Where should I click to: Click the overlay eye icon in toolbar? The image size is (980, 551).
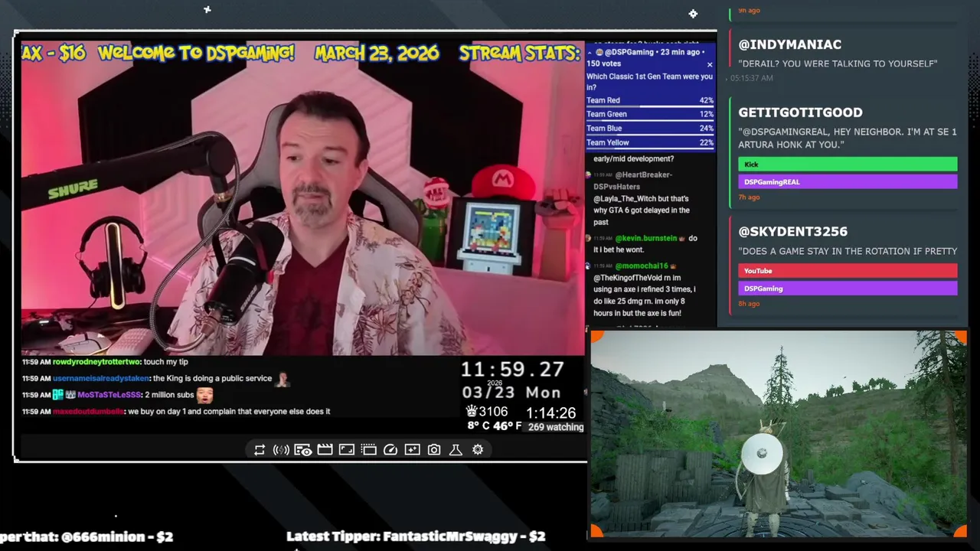pyautogui.click(x=303, y=450)
